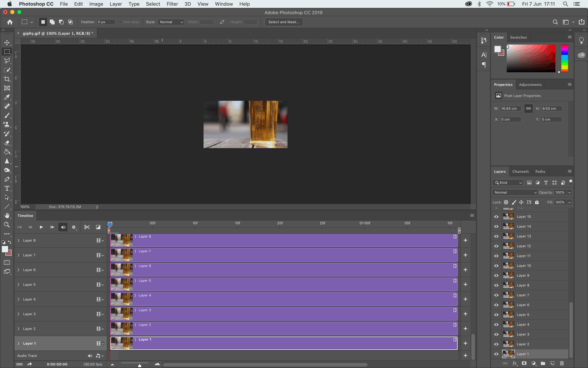This screenshot has width=588, height=368.
Task: Select the Zoom tool
Action: click(x=7, y=225)
